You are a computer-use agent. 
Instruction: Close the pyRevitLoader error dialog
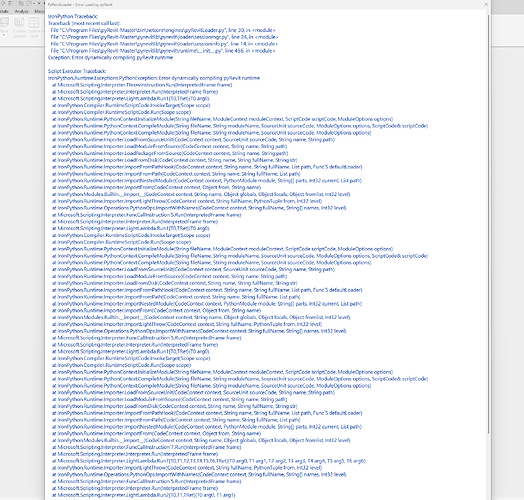[x=486, y=4]
